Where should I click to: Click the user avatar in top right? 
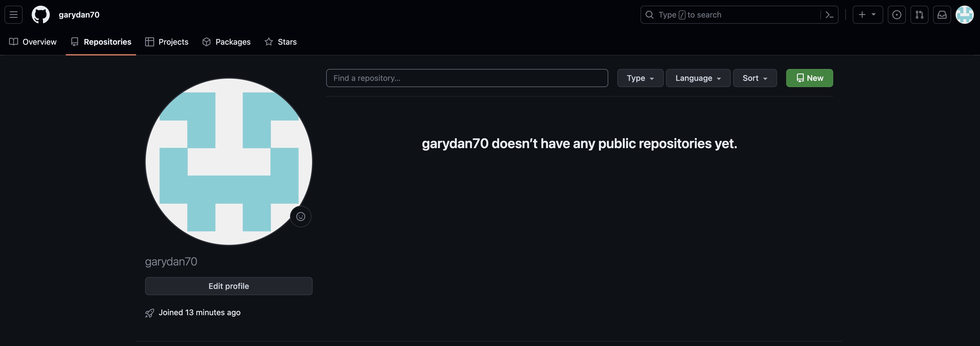click(x=964, y=15)
